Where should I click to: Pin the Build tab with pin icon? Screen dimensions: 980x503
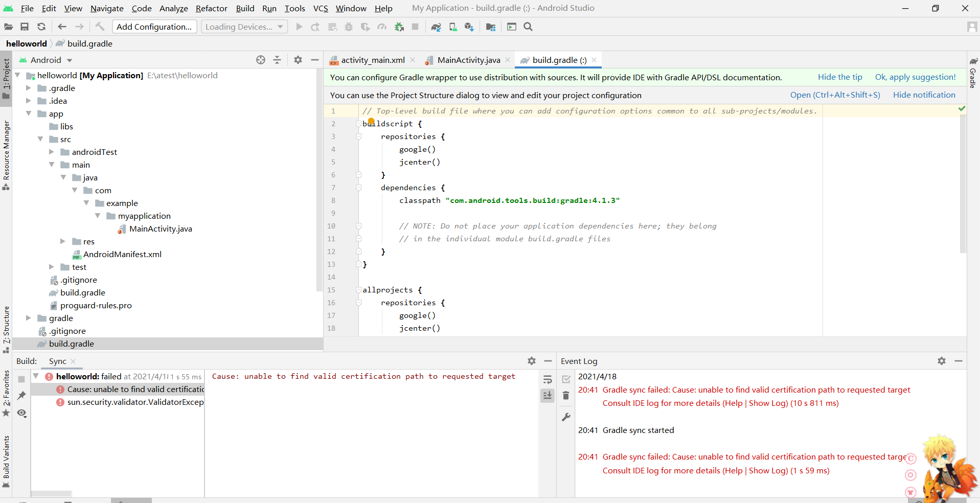click(x=21, y=396)
